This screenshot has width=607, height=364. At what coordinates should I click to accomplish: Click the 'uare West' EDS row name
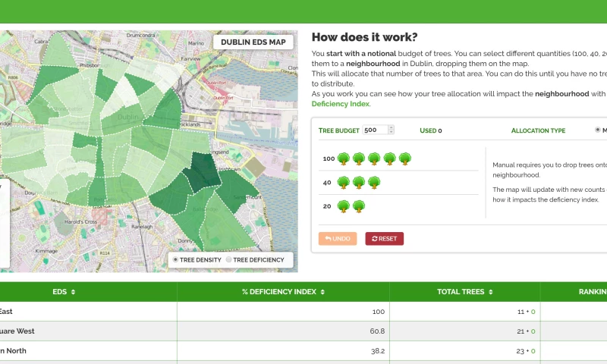17,331
